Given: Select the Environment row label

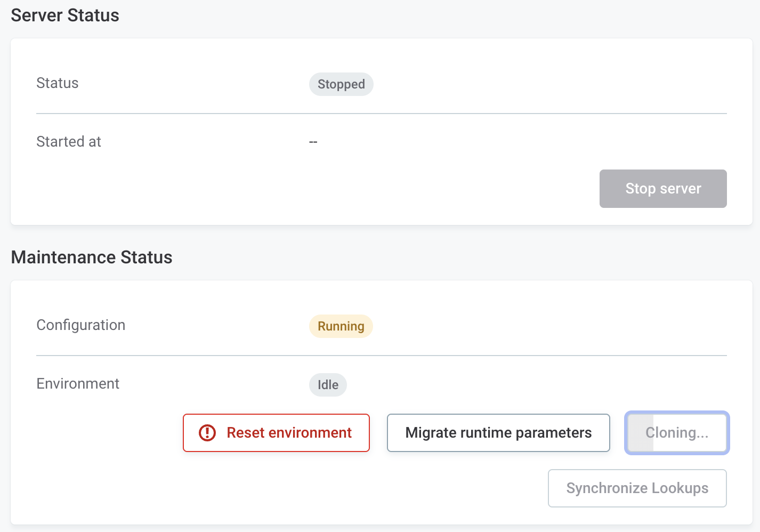Looking at the screenshot, I should pos(78,384).
